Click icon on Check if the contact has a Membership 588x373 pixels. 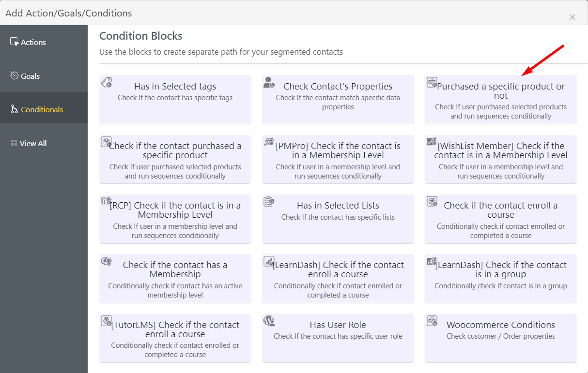pyautogui.click(x=106, y=261)
